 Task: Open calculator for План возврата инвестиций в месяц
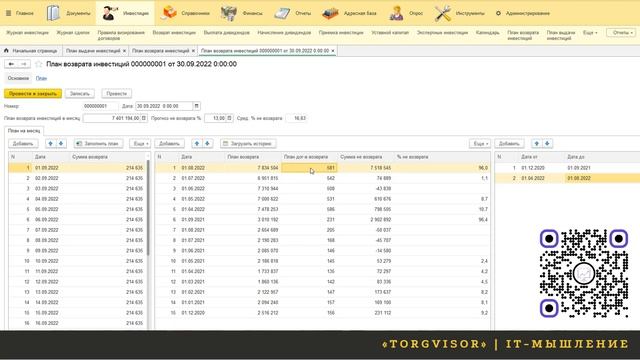tap(144, 118)
